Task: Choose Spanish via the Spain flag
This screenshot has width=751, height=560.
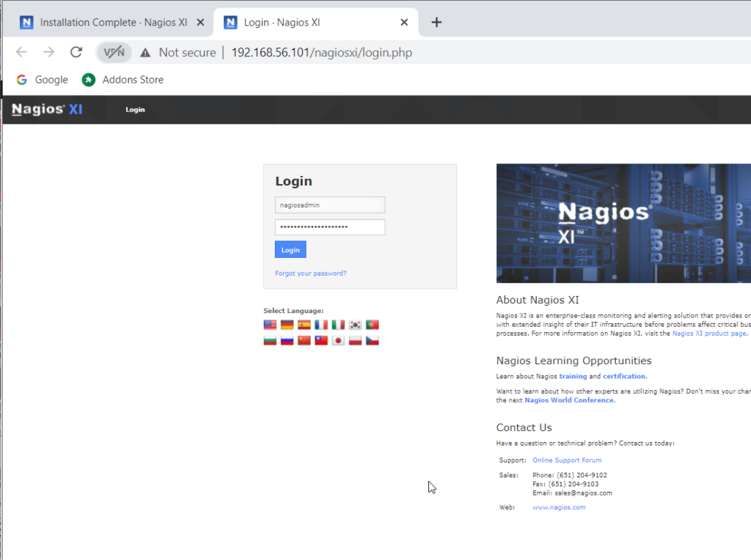Action: (304, 325)
